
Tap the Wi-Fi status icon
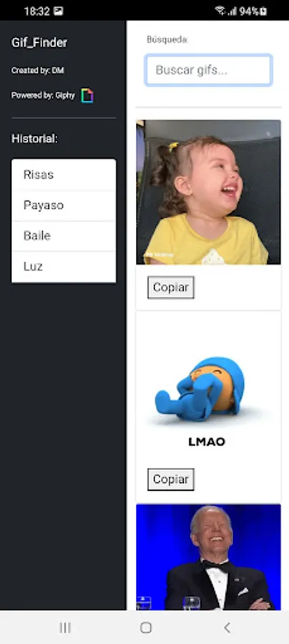coord(221,11)
